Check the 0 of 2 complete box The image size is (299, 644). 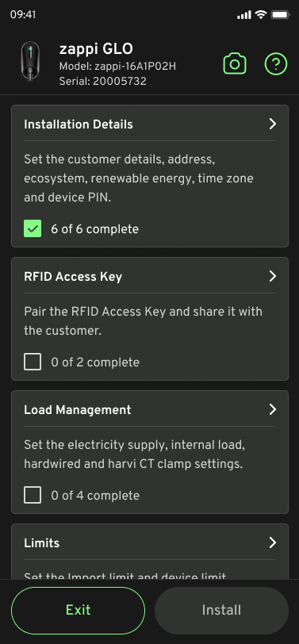(33, 362)
